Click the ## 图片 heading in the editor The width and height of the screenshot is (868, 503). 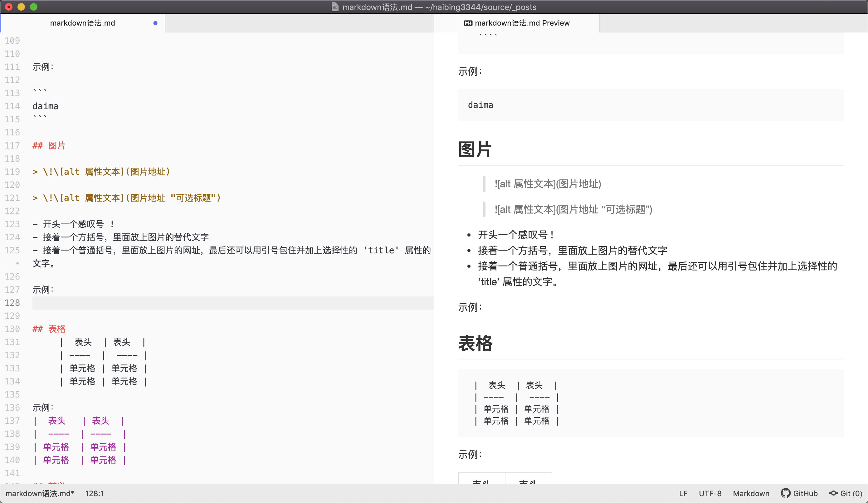tap(49, 145)
